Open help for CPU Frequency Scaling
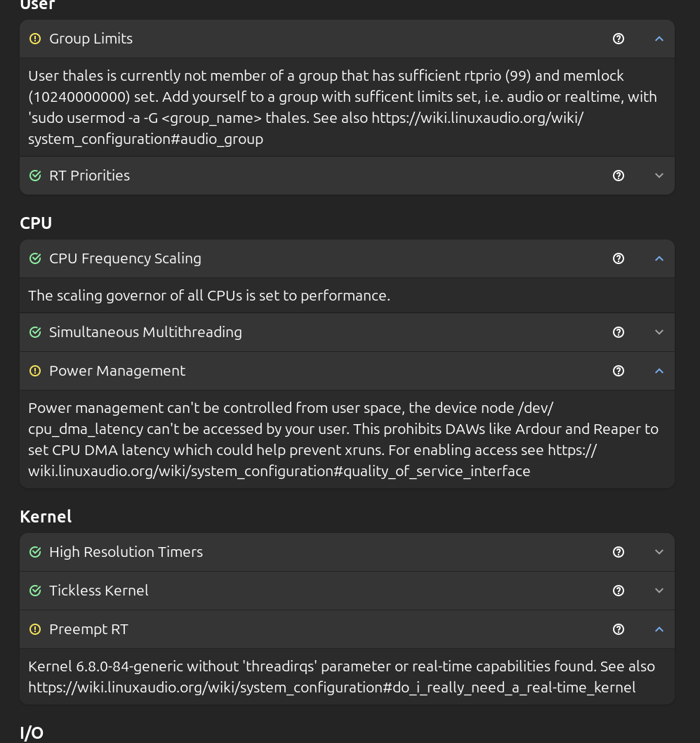 619,258
